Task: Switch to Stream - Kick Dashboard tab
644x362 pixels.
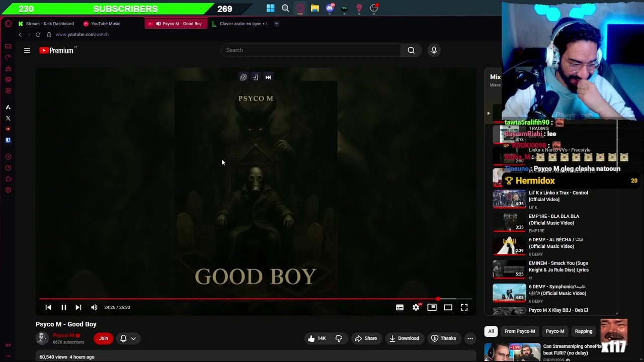Action: pyautogui.click(x=46, y=24)
